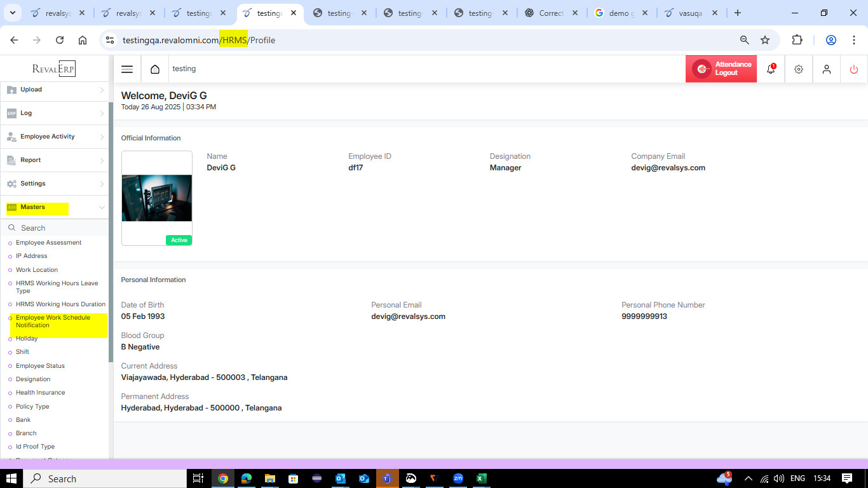Expand the Settings sidebar menu

coord(54,184)
